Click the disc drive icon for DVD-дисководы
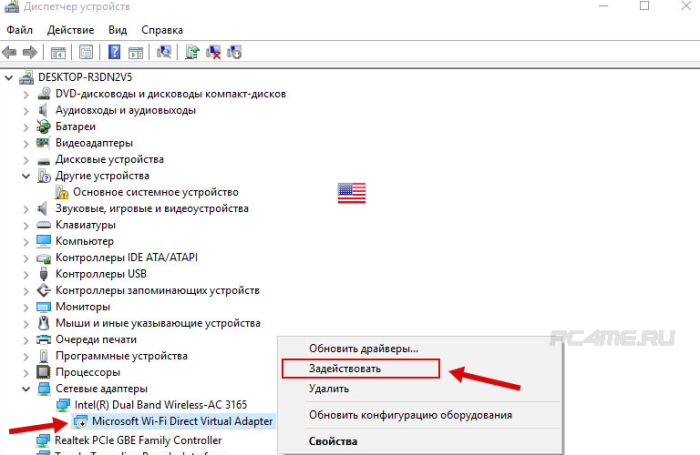700x455 pixels. point(44,94)
